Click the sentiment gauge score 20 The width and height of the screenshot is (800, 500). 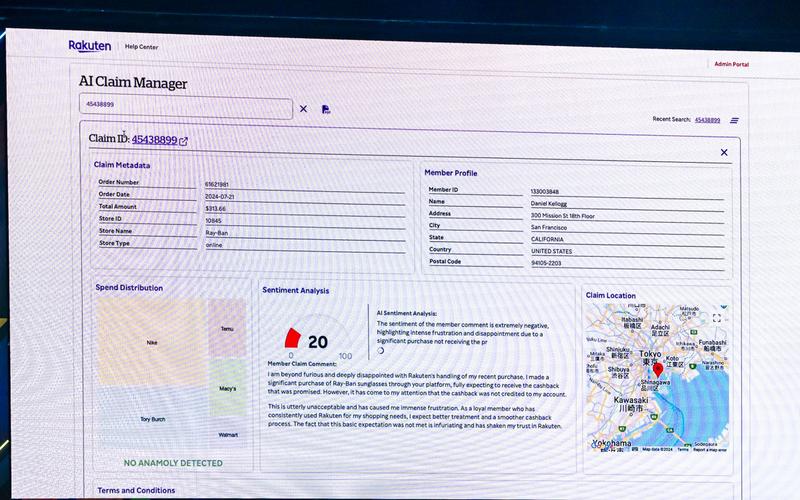coord(317,342)
